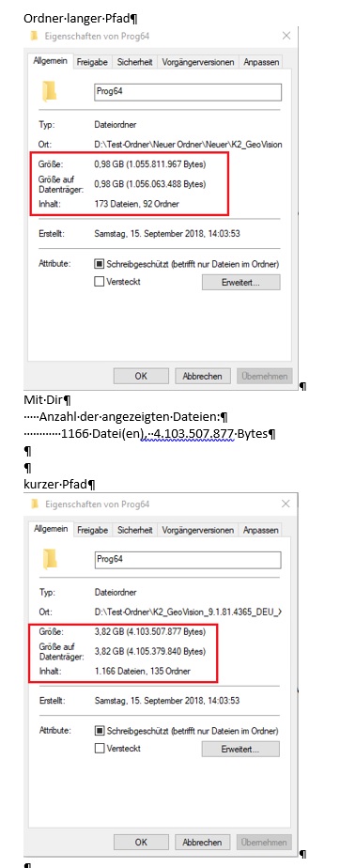This screenshot has width=340, height=868.
Task: Click Erweitert... button in the 0,98 GB dialog
Action: [x=240, y=283]
